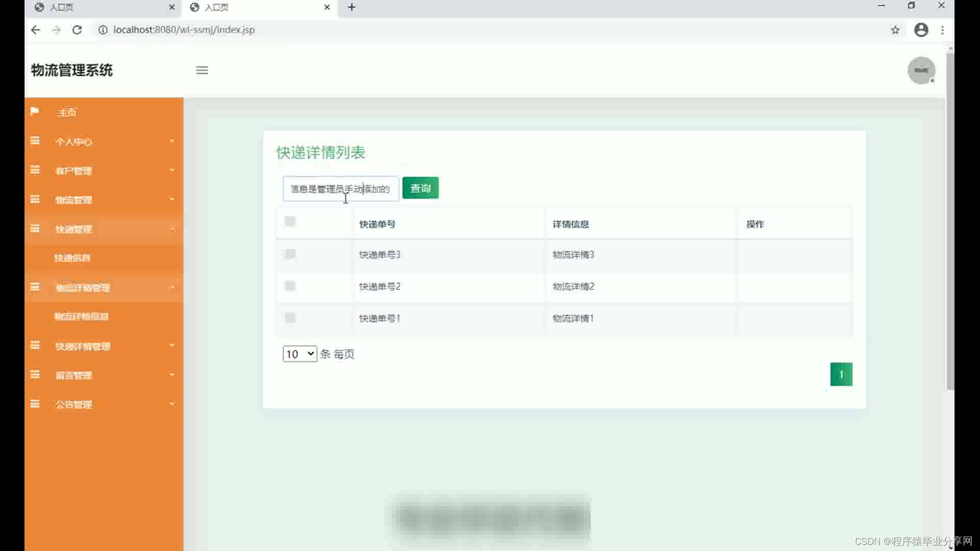Check the select-all checkbox in table header
The height and width of the screenshot is (551, 980).
tap(290, 221)
